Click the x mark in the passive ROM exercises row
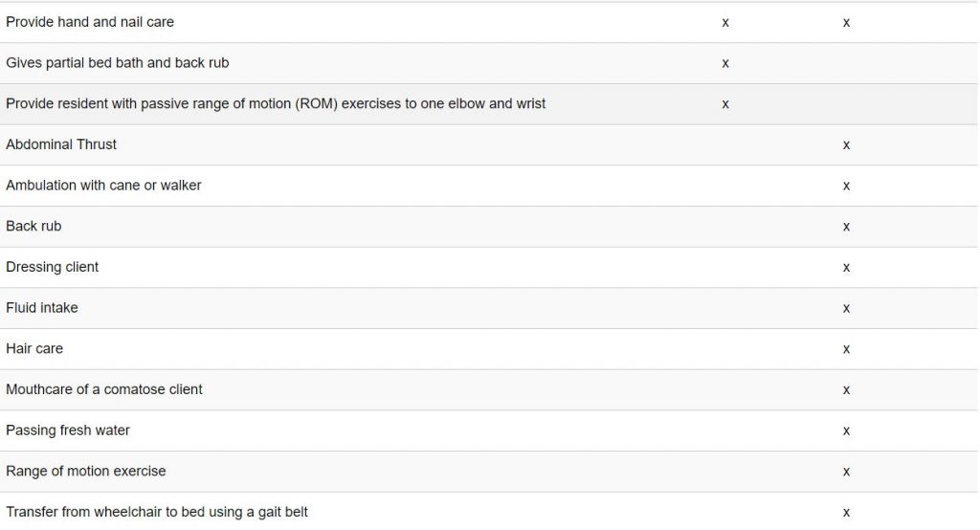This screenshot has width=980, height=530. [x=725, y=104]
